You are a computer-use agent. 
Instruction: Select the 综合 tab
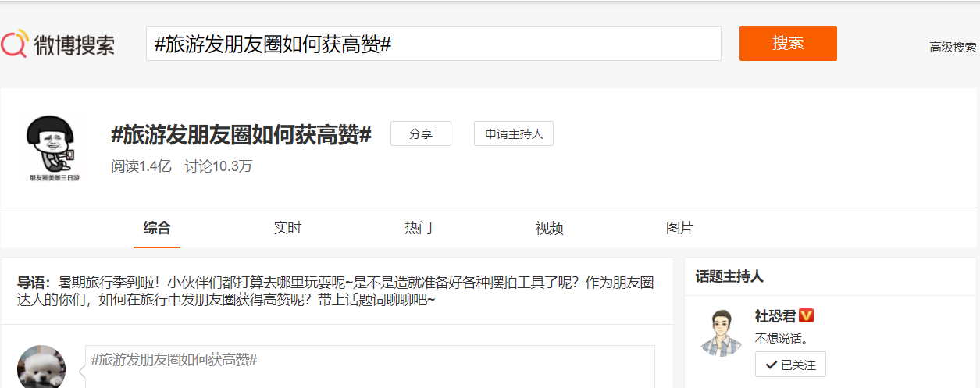tap(157, 228)
